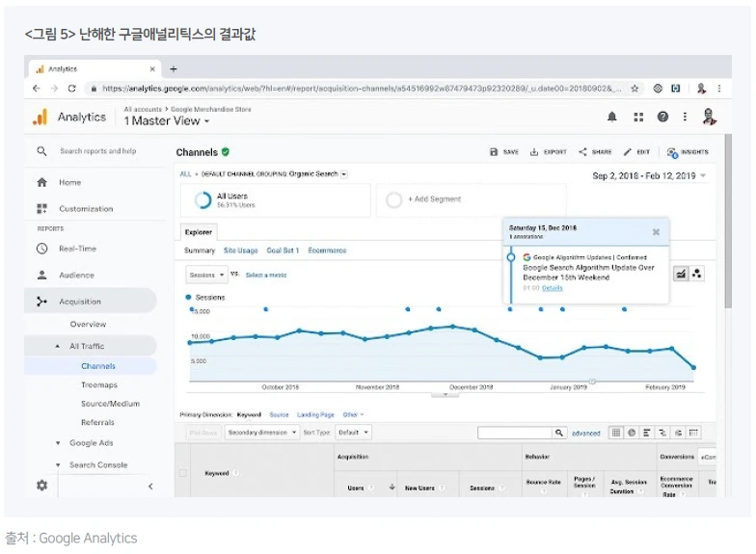Open the Other primary dimension dropdown
The width and height of the screenshot is (756, 554).
pyautogui.click(x=353, y=414)
